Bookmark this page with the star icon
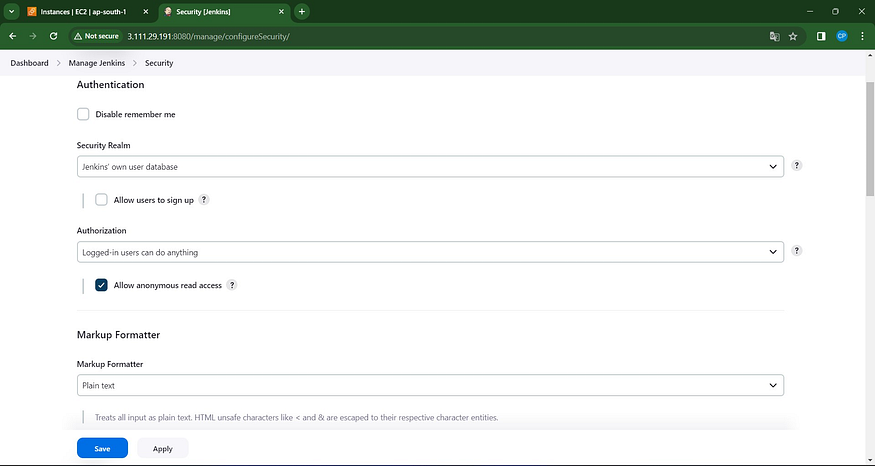The width and height of the screenshot is (875, 466). pyautogui.click(x=793, y=36)
